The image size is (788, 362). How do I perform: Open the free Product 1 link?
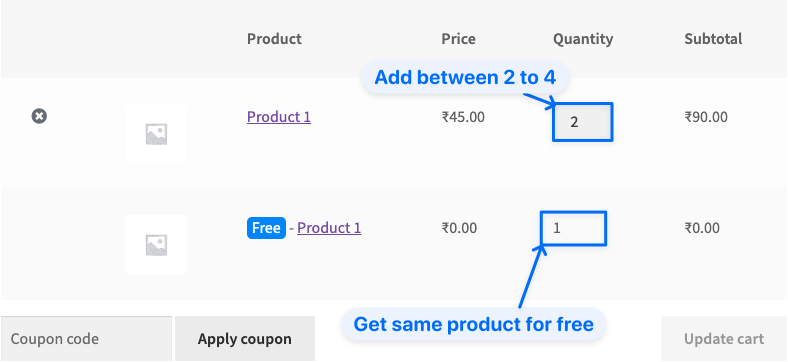click(x=329, y=228)
